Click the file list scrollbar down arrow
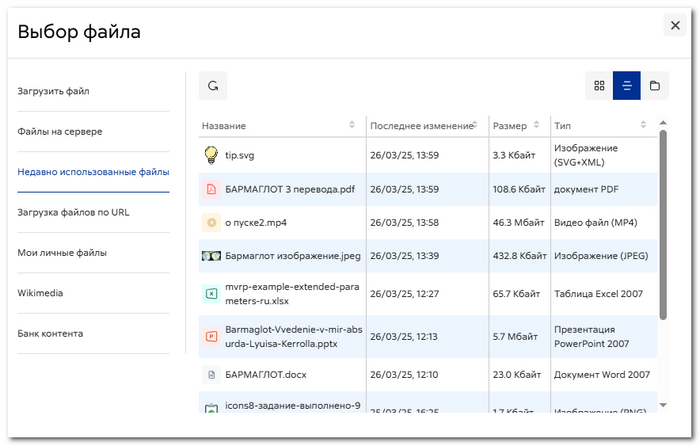This screenshot has width=700, height=446. [x=663, y=405]
